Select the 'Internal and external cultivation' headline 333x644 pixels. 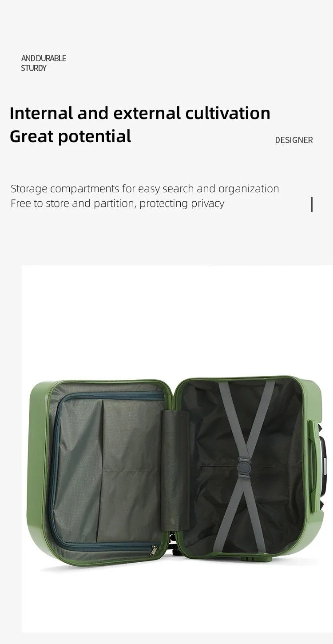pyautogui.click(x=140, y=113)
